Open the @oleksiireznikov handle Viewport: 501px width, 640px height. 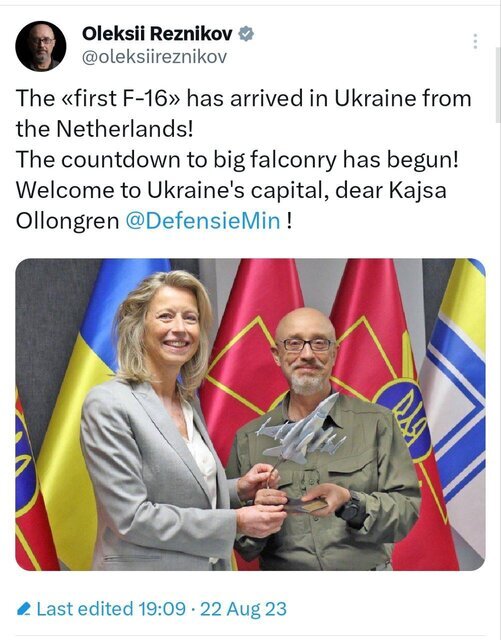(154, 57)
